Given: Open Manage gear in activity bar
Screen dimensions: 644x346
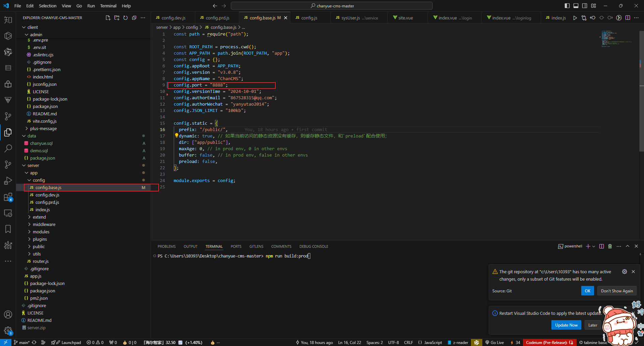Looking at the screenshot, I should click(x=8, y=331).
